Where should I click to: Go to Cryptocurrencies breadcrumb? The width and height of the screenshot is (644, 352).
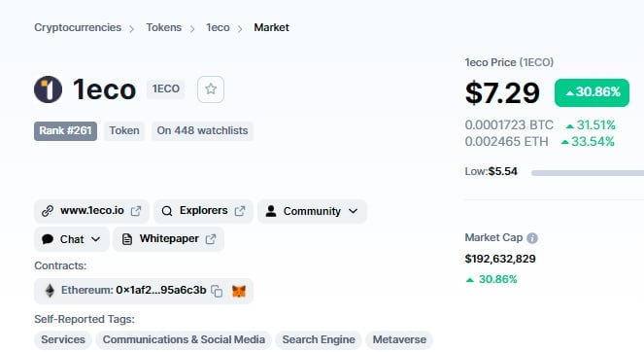click(x=78, y=27)
